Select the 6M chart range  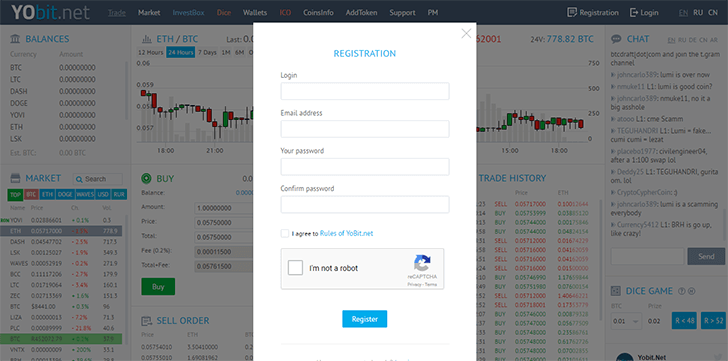(x=240, y=52)
